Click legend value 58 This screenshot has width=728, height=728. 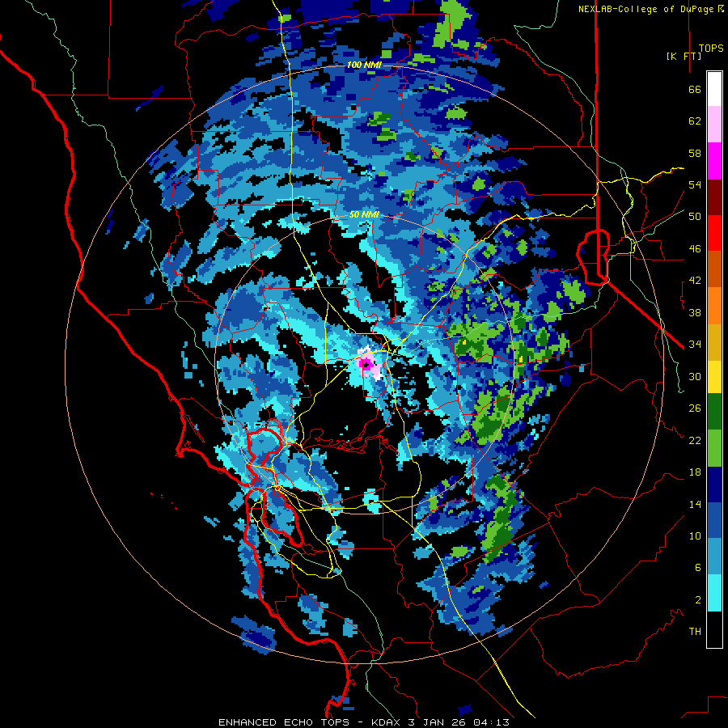point(695,153)
